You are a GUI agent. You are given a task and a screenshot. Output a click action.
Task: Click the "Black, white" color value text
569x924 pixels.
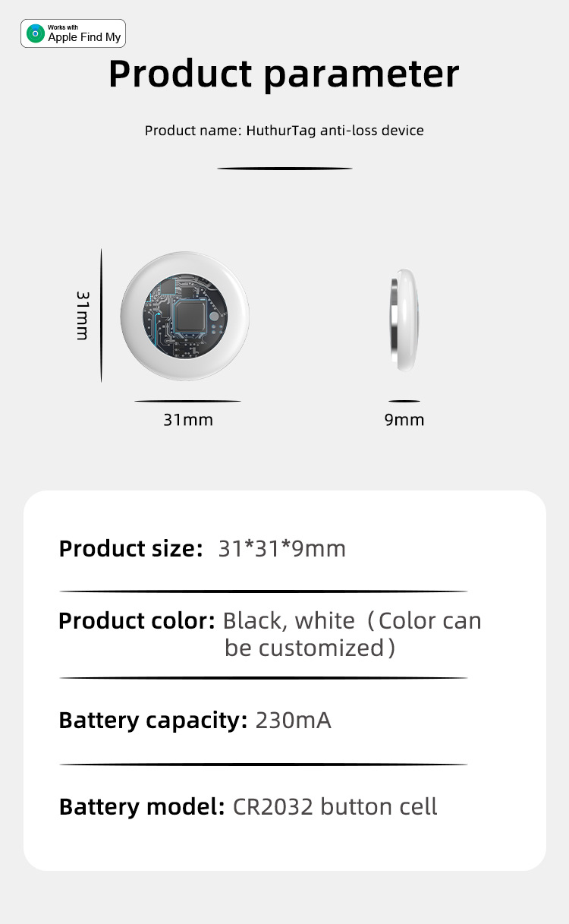(x=289, y=621)
